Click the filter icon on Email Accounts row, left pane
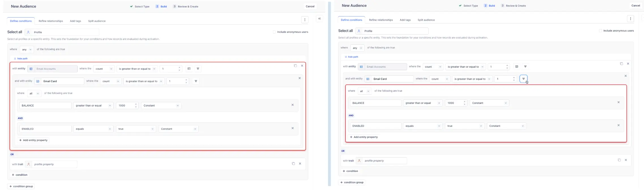The width and height of the screenshot is (644, 194). pos(198,69)
